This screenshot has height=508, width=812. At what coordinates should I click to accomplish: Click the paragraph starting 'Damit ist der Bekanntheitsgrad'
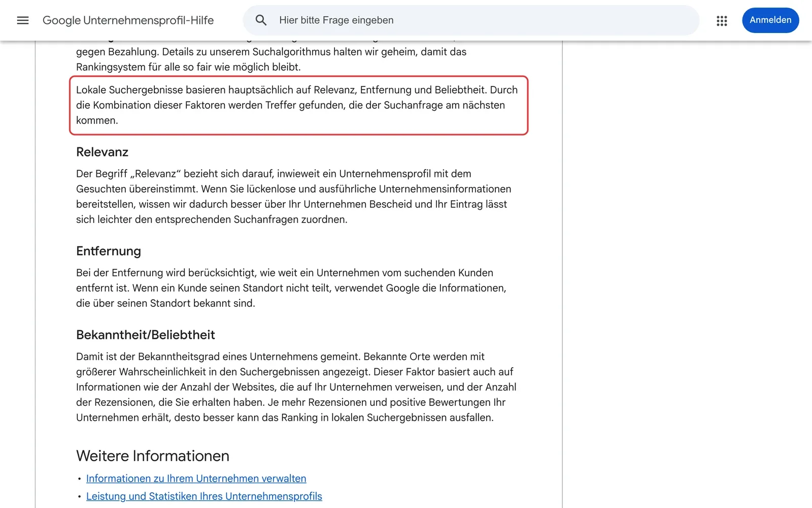pyautogui.click(x=296, y=387)
